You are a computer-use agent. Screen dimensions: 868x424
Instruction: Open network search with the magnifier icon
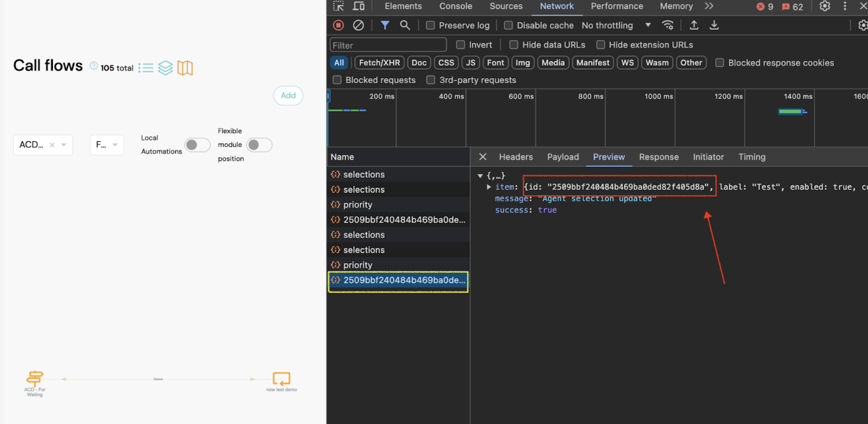405,25
